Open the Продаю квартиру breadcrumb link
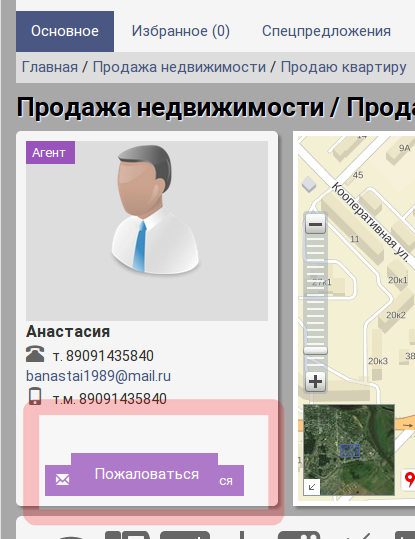This screenshot has height=539, width=415. coord(343,67)
